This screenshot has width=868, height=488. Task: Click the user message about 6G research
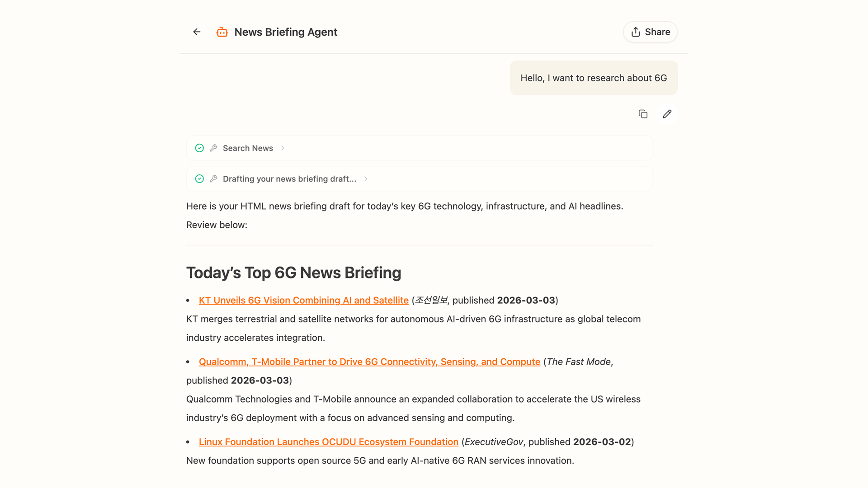(593, 78)
